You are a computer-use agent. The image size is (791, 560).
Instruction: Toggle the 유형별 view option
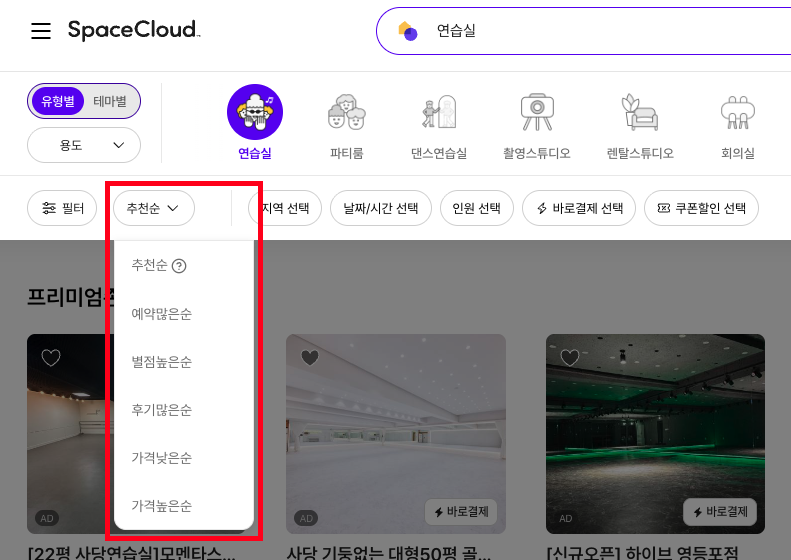[x=59, y=101]
